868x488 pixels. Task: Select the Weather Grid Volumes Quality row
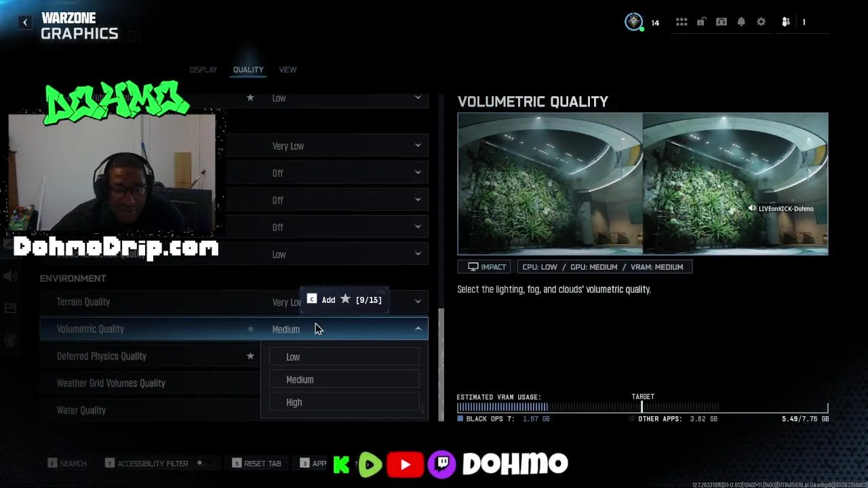[x=151, y=383]
